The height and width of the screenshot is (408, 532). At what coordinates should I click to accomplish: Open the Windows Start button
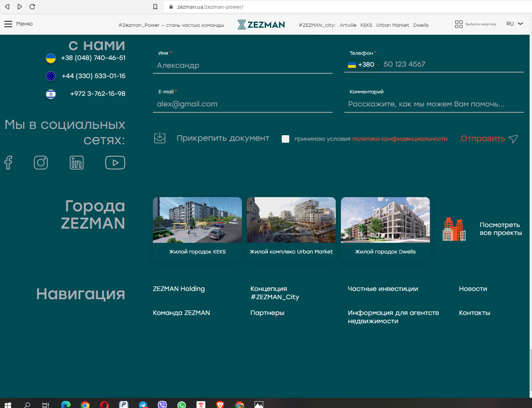point(8,405)
